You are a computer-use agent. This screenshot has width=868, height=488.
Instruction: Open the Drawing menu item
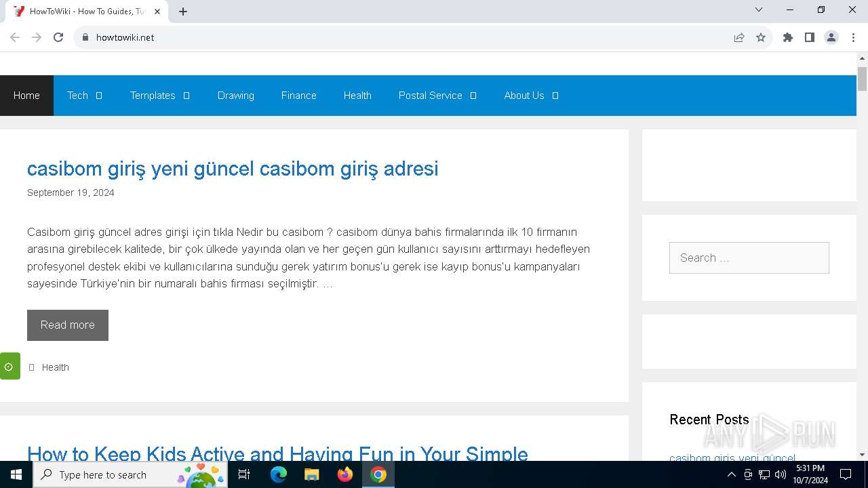click(236, 96)
